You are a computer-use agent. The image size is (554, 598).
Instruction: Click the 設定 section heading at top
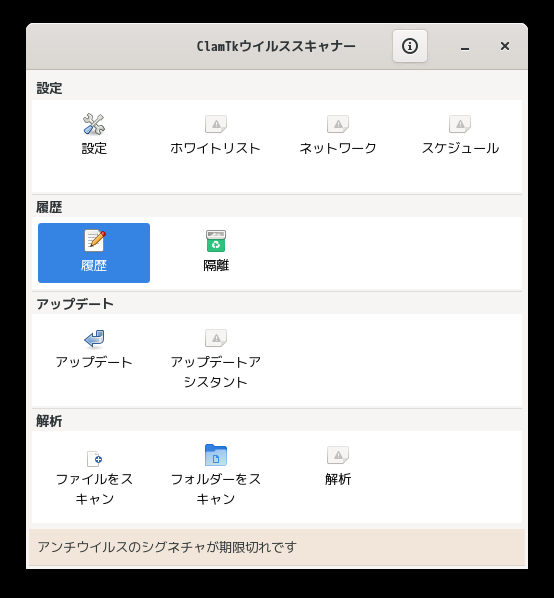[x=49, y=88]
